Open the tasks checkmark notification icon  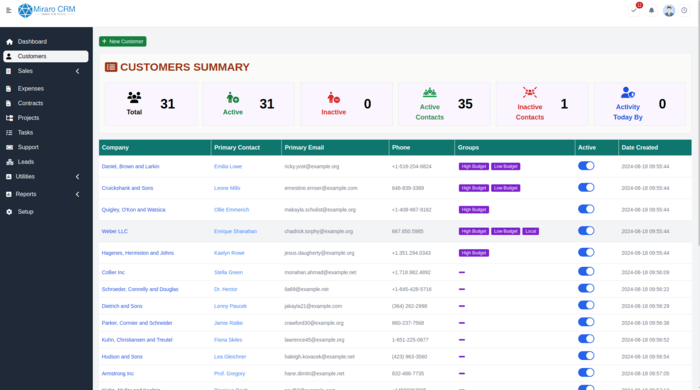point(634,10)
